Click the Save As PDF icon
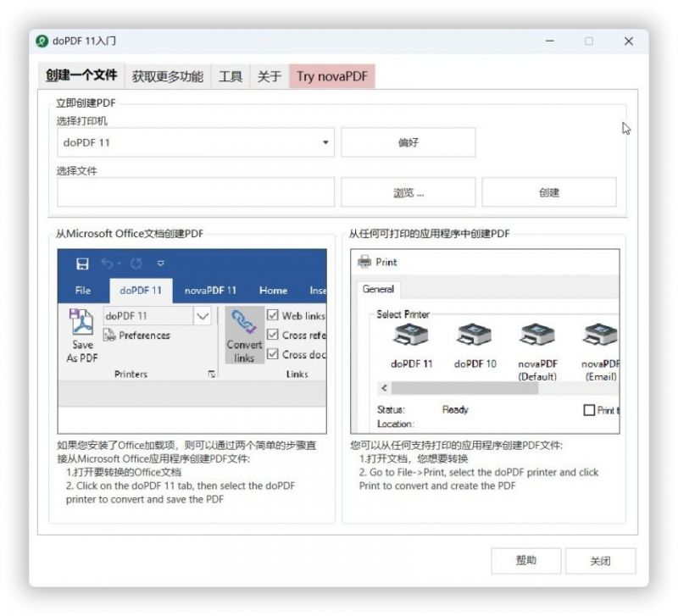This screenshot has height=616, width=678. (x=81, y=323)
